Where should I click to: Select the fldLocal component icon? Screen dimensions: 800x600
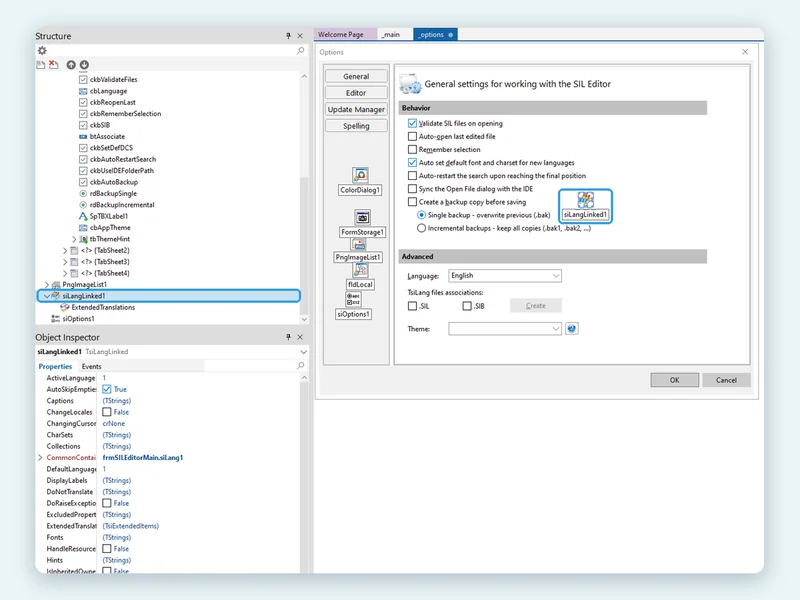360,270
